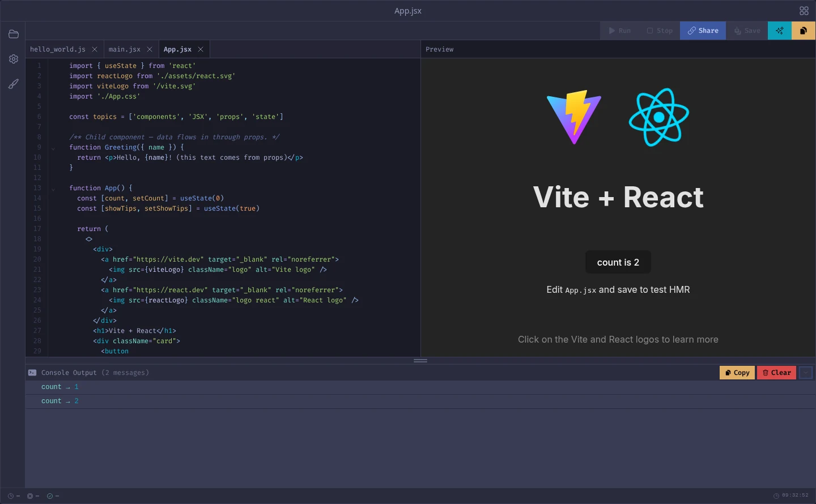The width and height of the screenshot is (816, 504).
Task: Open settings gear in left sidebar
Action: coord(14,59)
